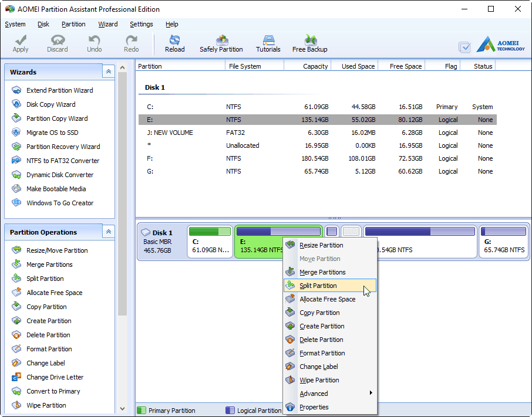This screenshot has width=532, height=417.
Task: Sort by the Free Space column header
Action: point(402,66)
